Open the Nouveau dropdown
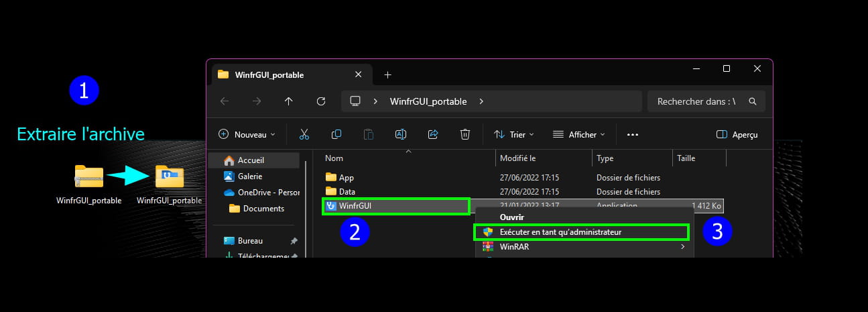868x312 pixels. click(247, 134)
